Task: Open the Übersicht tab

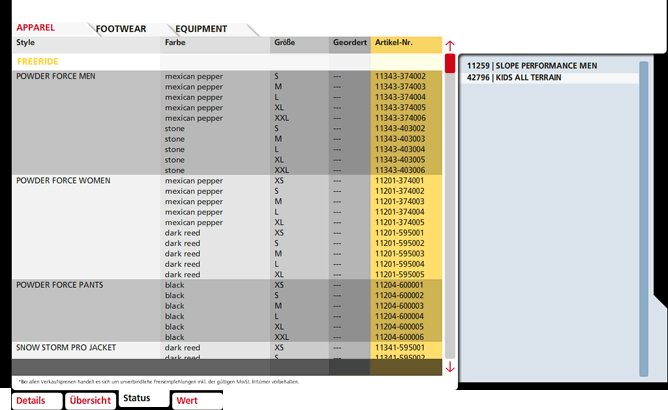Action: pos(90,401)
